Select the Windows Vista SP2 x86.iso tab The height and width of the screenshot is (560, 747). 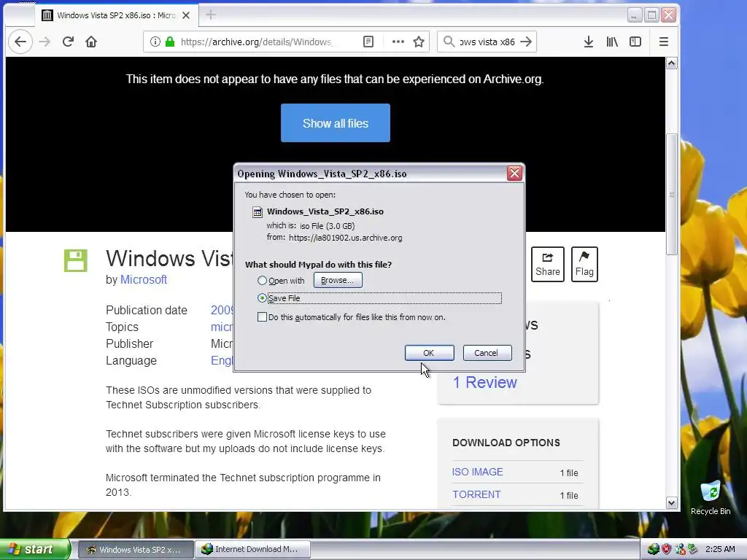115,15
